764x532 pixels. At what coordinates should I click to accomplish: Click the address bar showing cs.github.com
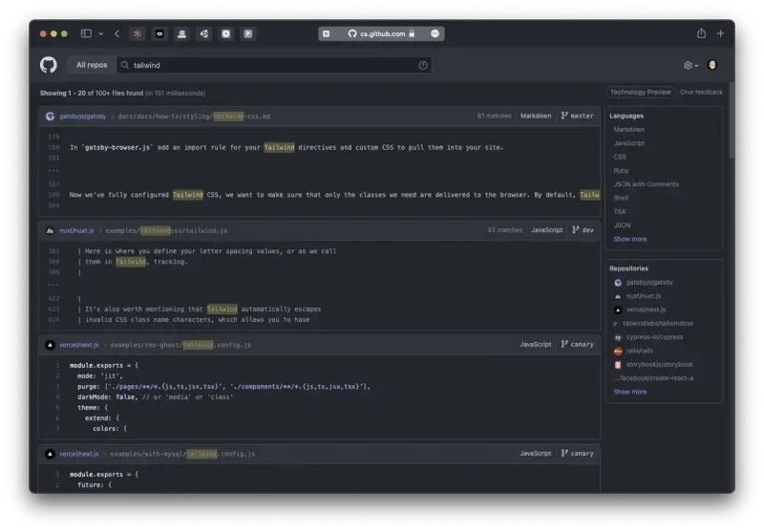[x=381, y=33]
